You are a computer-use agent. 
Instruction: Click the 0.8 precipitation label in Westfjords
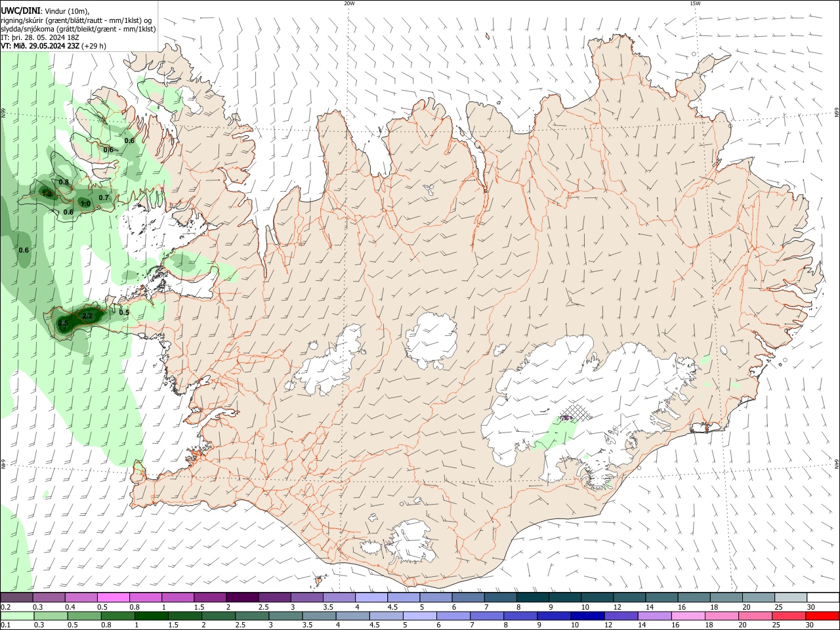[x=64, y=182]
